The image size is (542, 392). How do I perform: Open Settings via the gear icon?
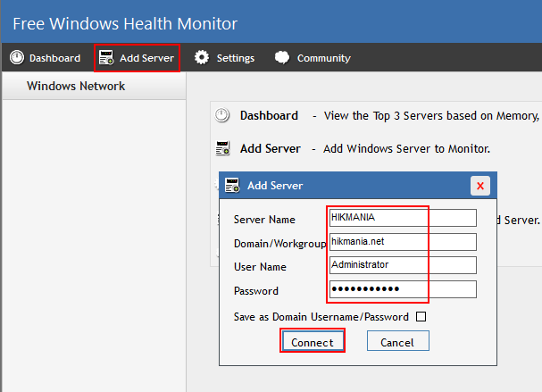pyautogui.click(x=202, y=58)
